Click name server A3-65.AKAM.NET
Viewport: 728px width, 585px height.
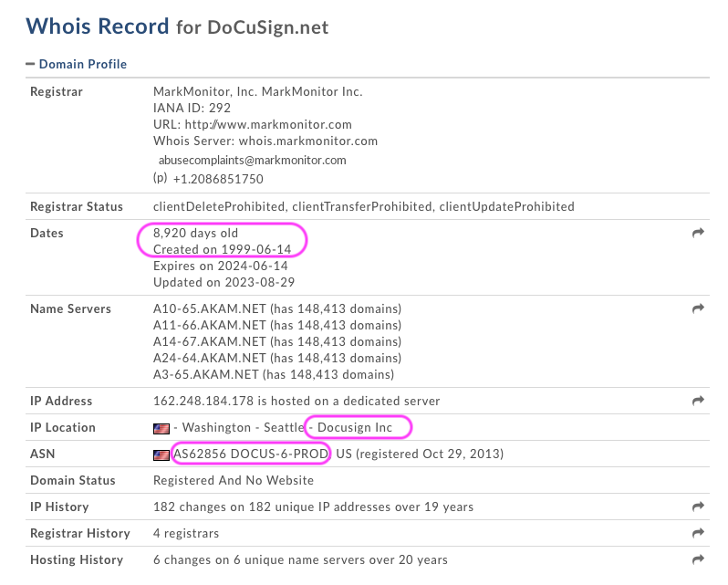pyautogui.click(x=205, y=374)
